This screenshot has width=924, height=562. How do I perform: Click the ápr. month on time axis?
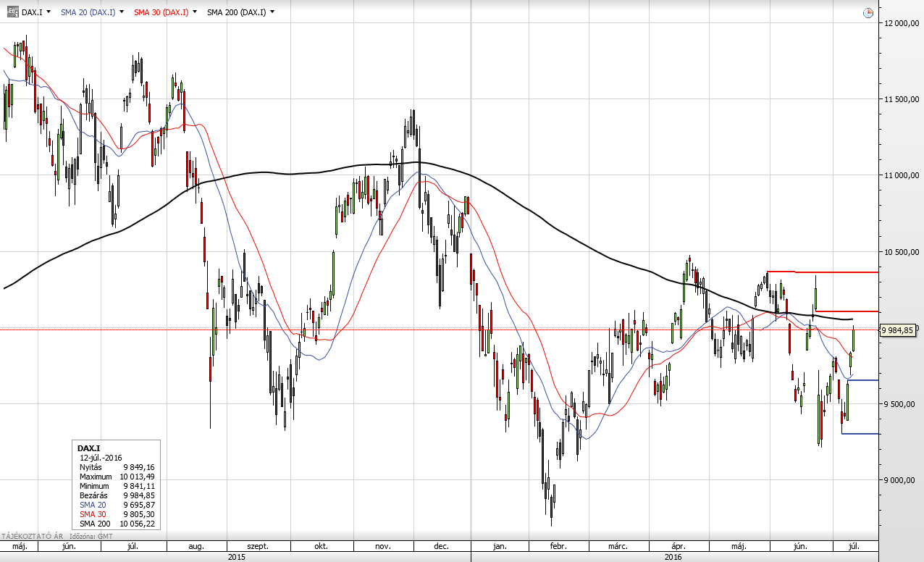pyautogui.click(x=679, y=547)
